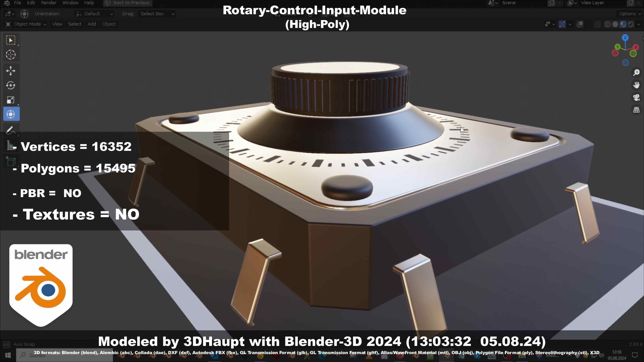Open the Orientation Default dropdown
The height and width of the screenshot is (362, 644).
[94, 14]
